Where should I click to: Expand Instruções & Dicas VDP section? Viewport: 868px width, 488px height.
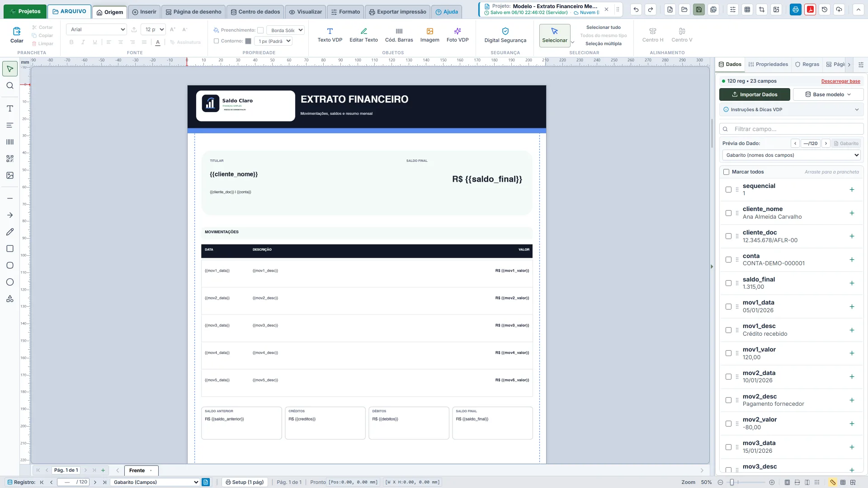[791, 109]
